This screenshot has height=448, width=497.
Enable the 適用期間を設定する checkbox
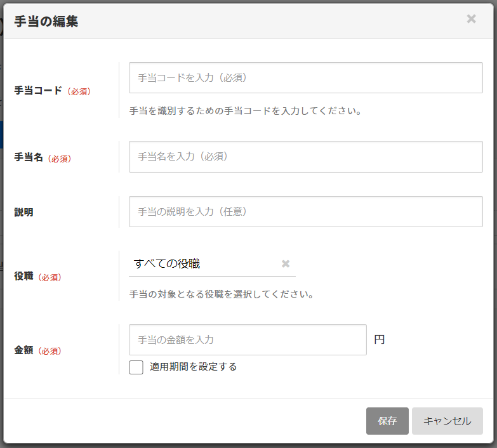click(x=136, y=367)
